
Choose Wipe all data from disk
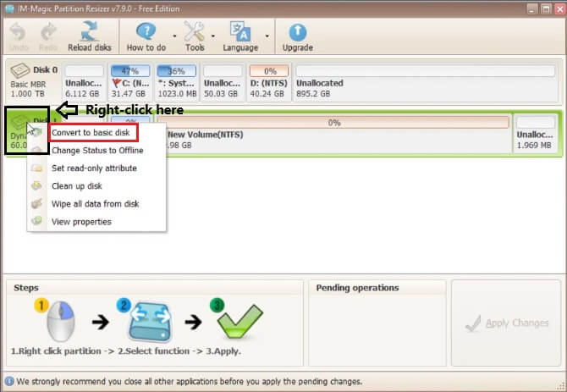pos(96,203)
